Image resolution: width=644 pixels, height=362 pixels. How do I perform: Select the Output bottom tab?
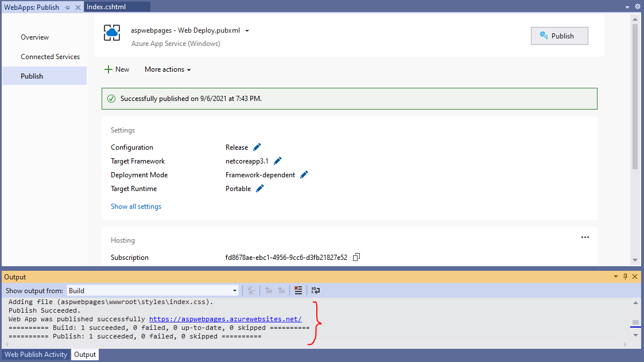click(x=85, y=354)
